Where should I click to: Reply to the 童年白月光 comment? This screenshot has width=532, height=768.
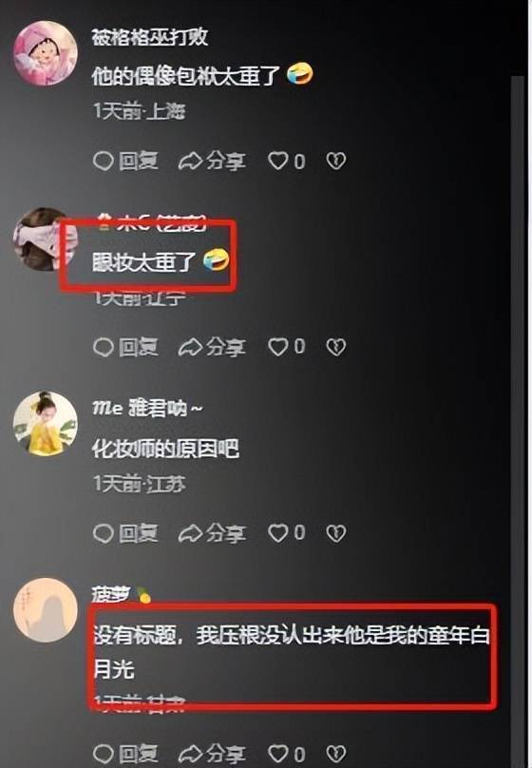(x=125, y=754)
